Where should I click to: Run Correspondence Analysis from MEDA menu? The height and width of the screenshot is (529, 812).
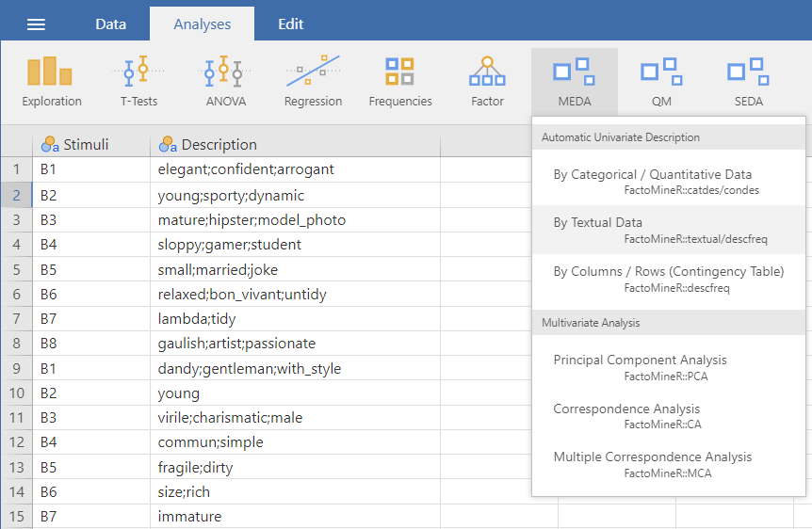pos(669,416)
